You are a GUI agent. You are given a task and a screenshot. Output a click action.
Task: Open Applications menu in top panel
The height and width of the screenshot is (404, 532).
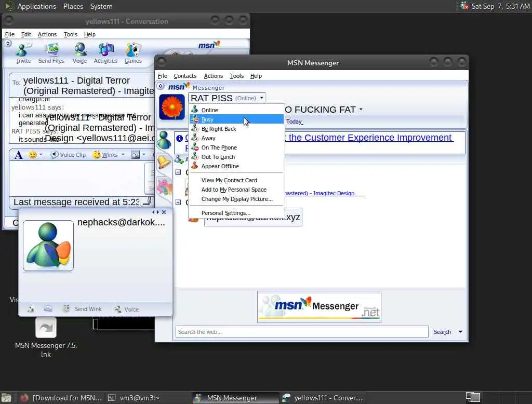[x=37, y=6]
